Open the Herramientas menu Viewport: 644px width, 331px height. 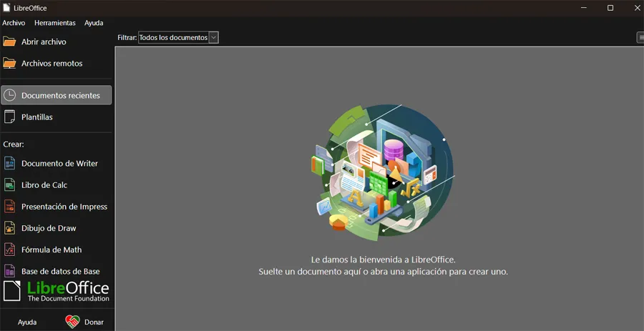54,23
